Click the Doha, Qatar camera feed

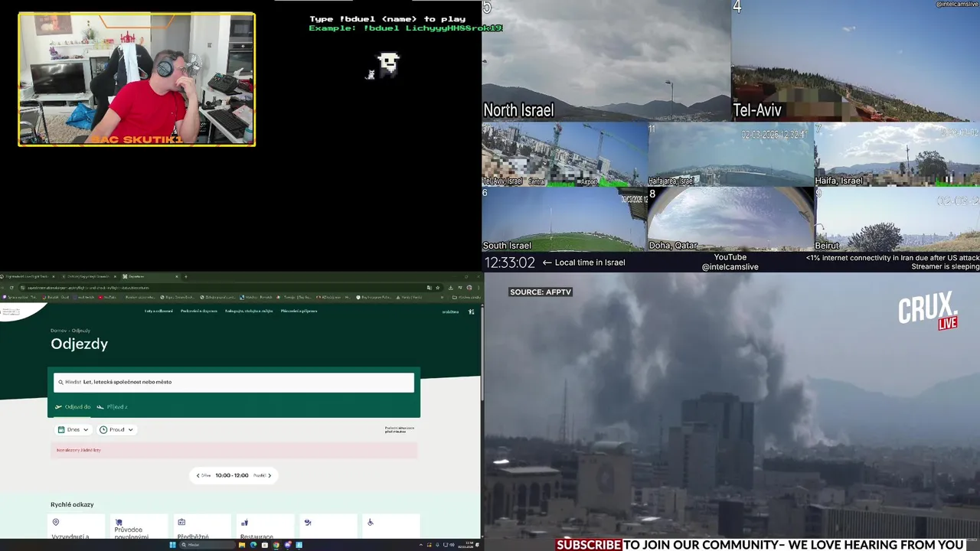coord(730,220)
